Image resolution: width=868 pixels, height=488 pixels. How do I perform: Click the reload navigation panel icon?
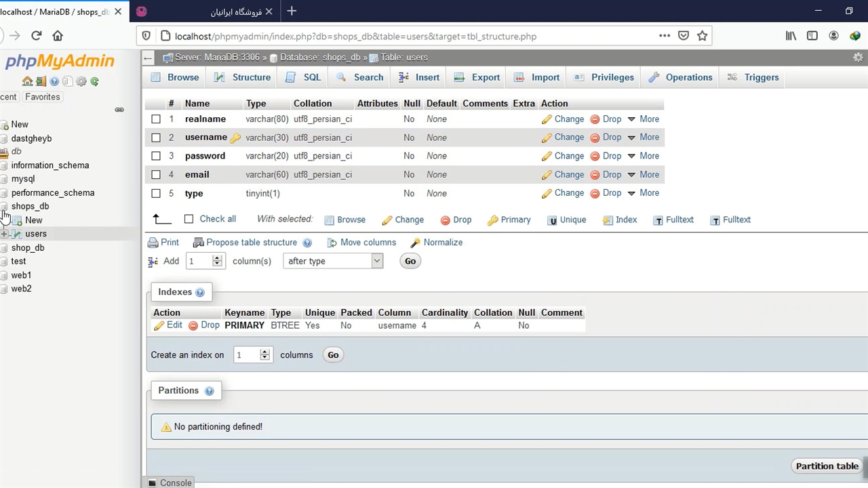click(95, 81)
